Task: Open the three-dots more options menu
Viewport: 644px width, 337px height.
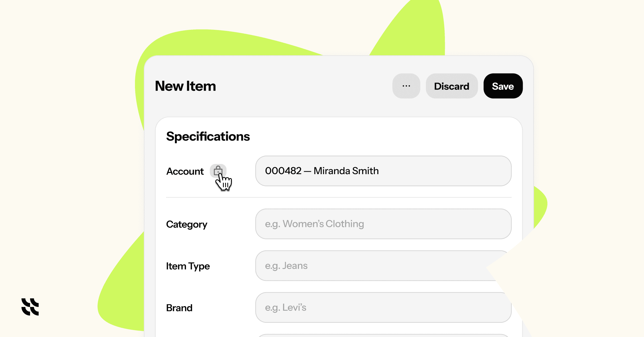Action: 406,86
